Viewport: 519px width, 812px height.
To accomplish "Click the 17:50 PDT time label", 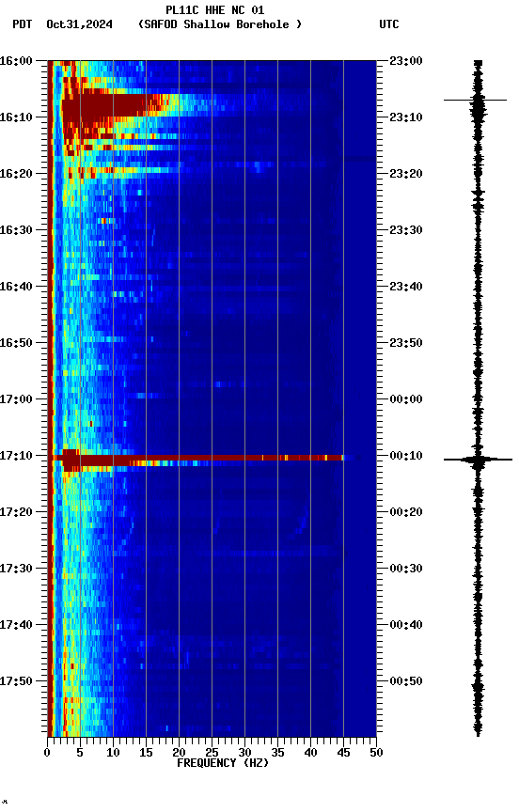I will (x=16, y=681).
